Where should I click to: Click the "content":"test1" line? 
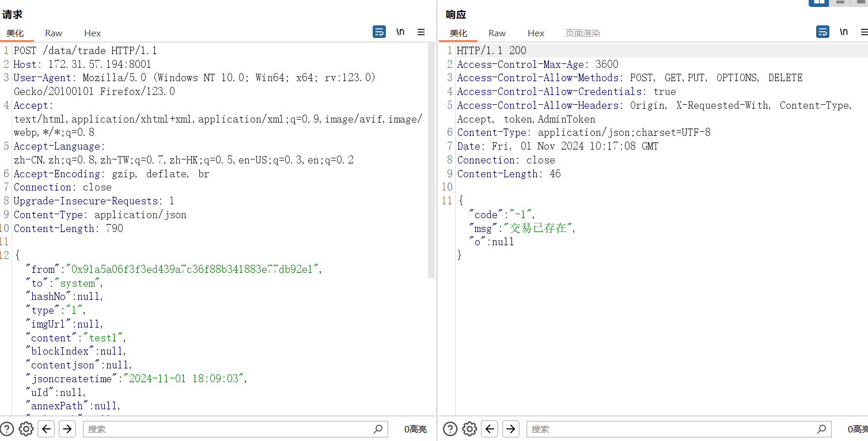click(x=75, y=338)
